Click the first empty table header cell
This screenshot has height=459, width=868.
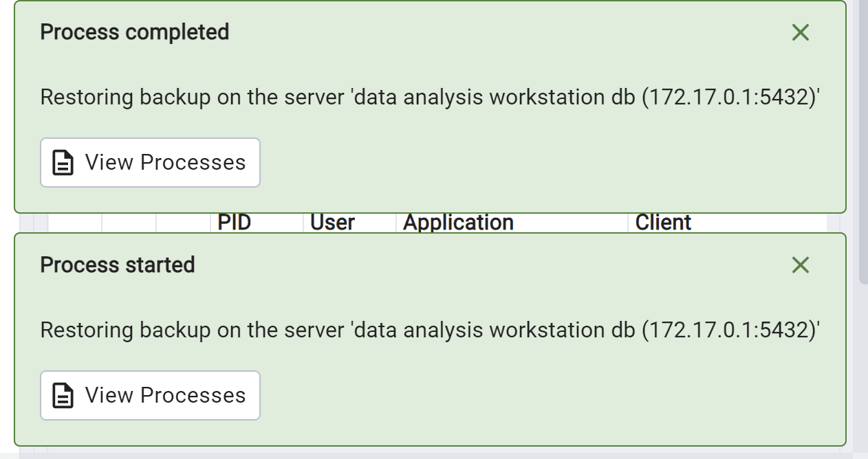[75, 223]
